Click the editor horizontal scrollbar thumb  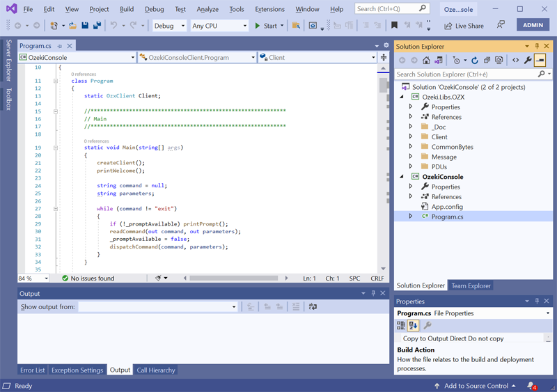coord(233,279)
